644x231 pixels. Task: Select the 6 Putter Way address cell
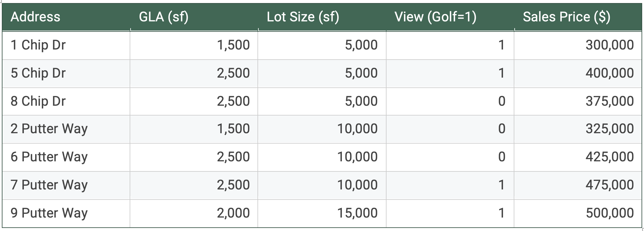pyautogui.click(x=49, y=157)
